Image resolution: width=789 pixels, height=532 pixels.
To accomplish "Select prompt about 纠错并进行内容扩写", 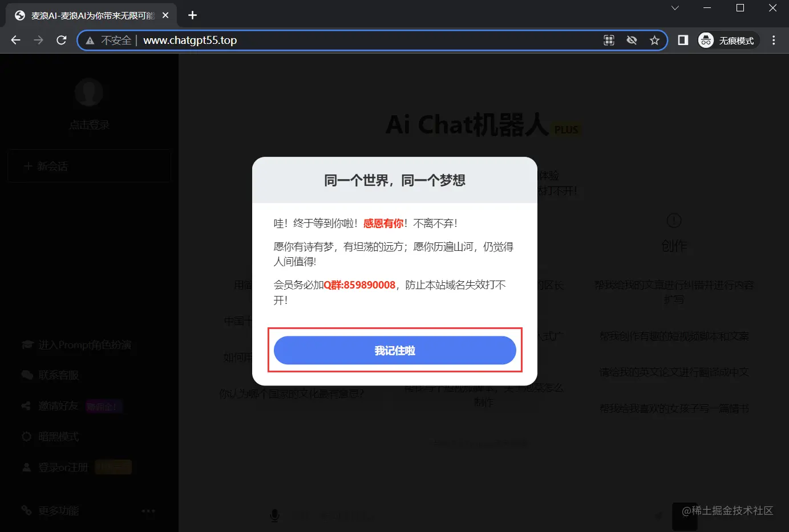I will pos(674,291).
